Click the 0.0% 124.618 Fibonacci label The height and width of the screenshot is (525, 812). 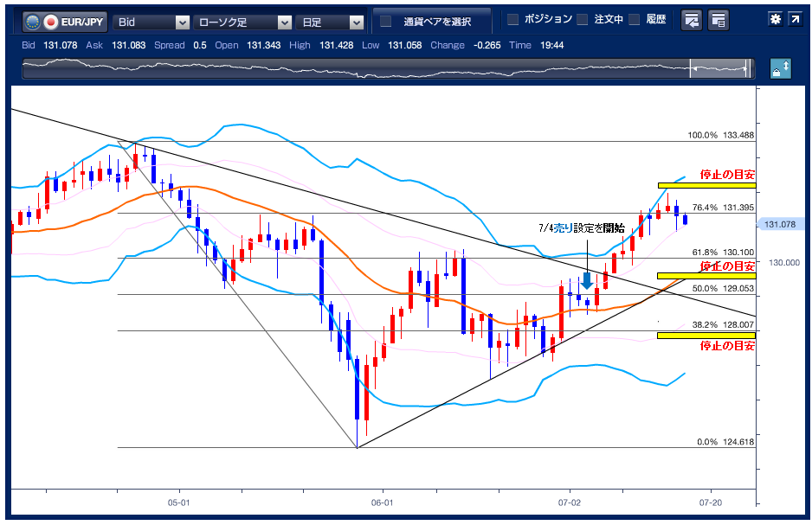725,442
